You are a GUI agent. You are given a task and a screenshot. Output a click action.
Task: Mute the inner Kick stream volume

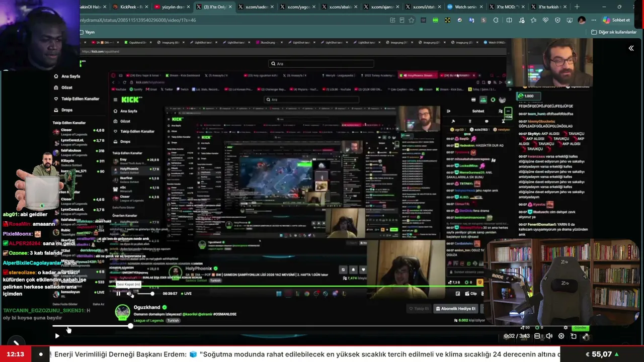pos(128,294)
